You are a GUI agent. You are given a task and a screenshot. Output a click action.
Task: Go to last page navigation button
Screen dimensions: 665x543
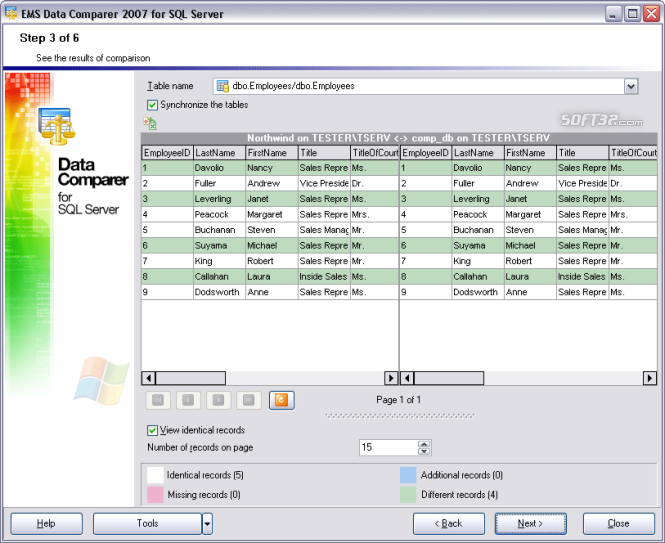(249, 400)
